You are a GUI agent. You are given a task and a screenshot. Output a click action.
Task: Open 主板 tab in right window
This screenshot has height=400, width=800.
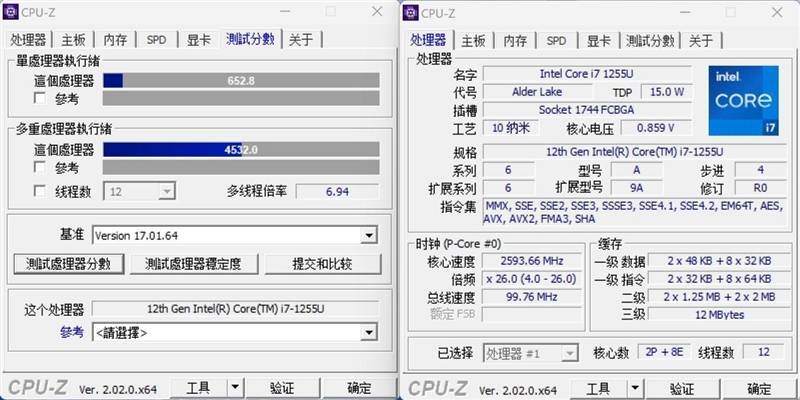[x=473, y=40]
